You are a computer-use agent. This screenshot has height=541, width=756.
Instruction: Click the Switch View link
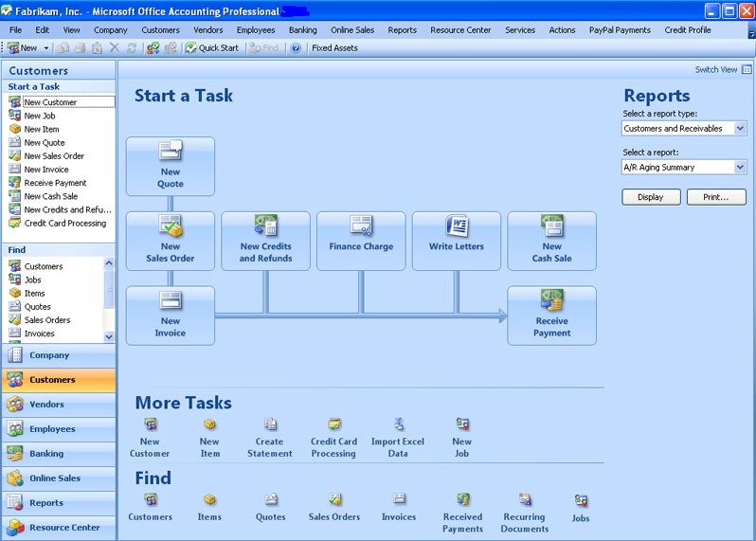(x=716, y=69)
